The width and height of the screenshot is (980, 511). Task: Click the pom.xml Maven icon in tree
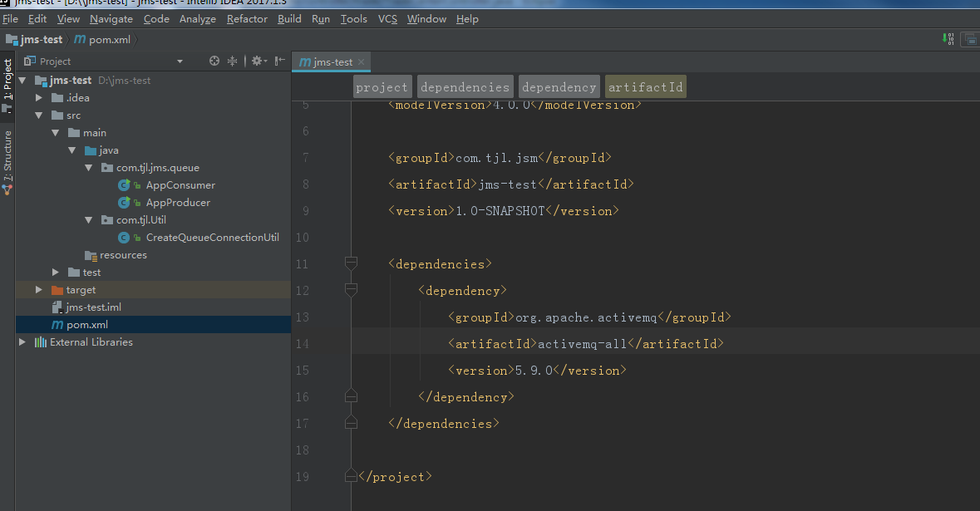coord(57,325)
